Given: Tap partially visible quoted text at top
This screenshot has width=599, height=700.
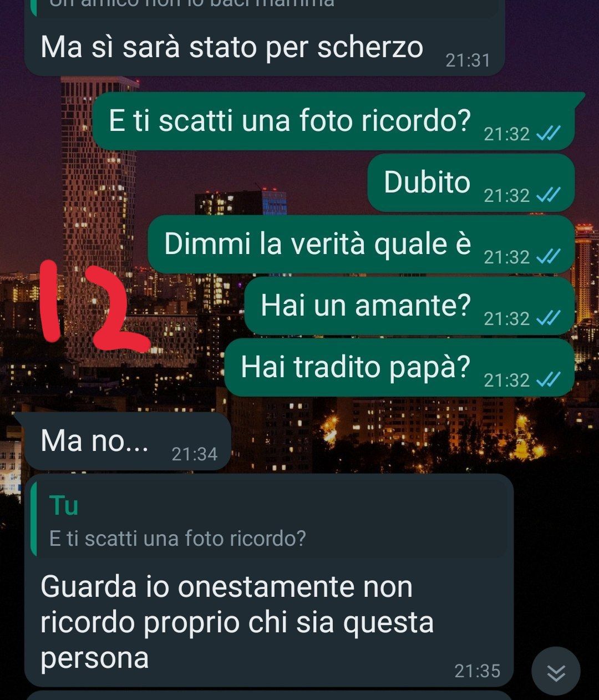Looking at the screenshot, I should [x=191, y=3].
